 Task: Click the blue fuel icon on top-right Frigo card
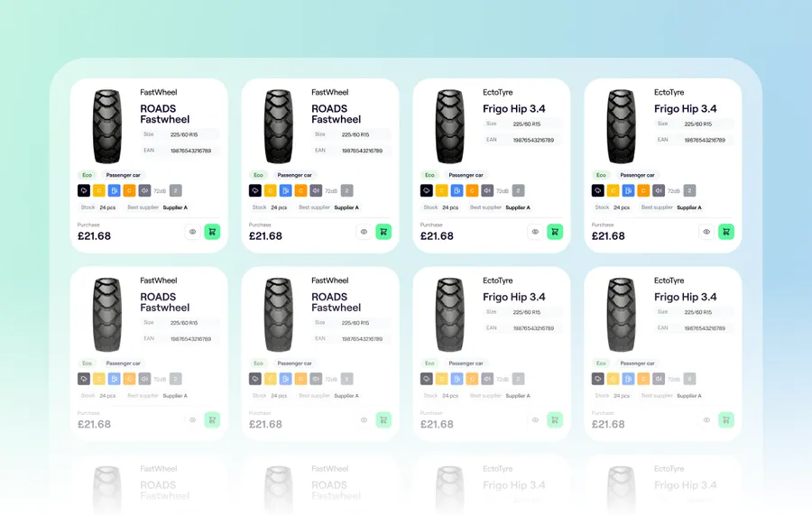click(x=628, y=190)
